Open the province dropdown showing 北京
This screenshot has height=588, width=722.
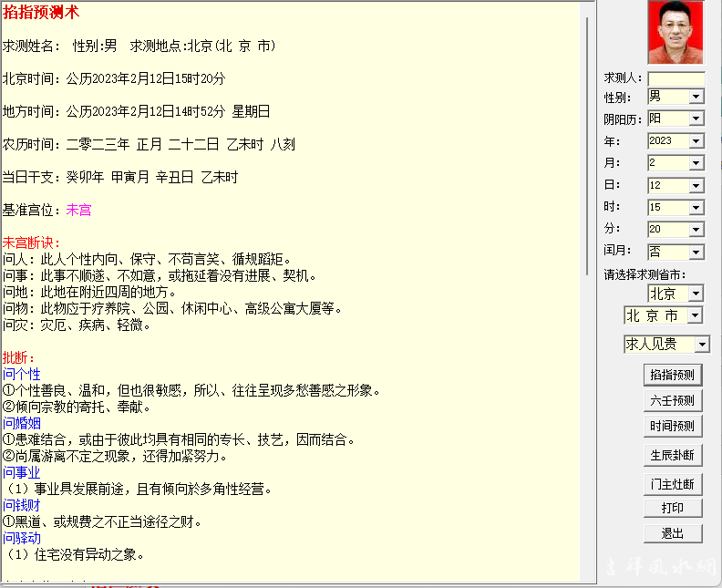696,294
